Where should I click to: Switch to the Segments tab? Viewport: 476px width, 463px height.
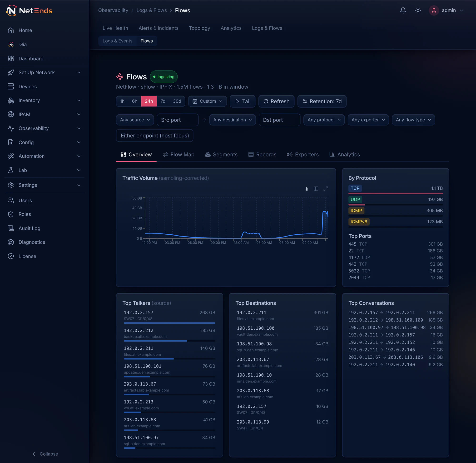click(221, 154)
